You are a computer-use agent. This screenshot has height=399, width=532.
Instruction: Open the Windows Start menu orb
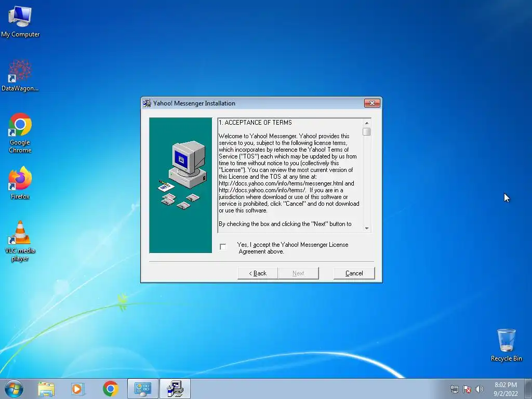[x=14, y=389]
